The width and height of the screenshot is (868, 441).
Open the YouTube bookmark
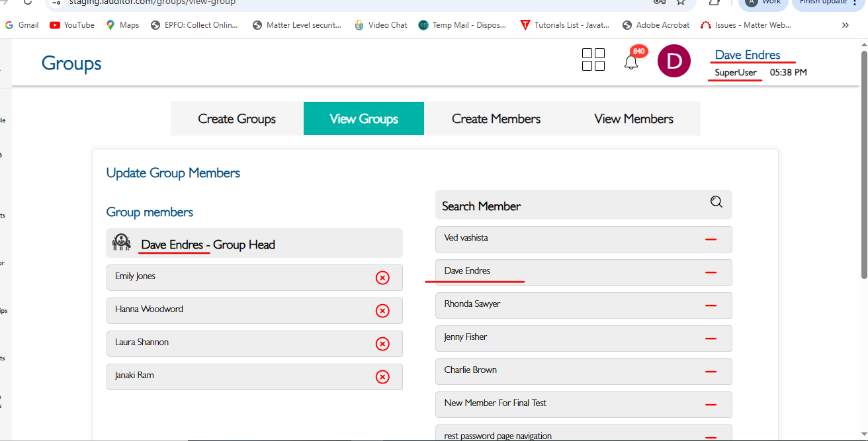pyautogui.click(x=72, y=25)
